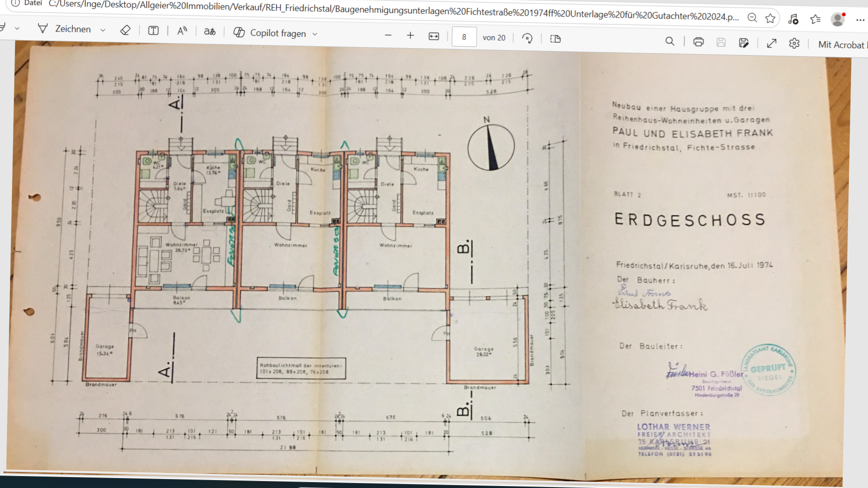The image size is (868, 488).
Task: Click the 'Der Bauleiter:' label
Action: tap(650, 346)
